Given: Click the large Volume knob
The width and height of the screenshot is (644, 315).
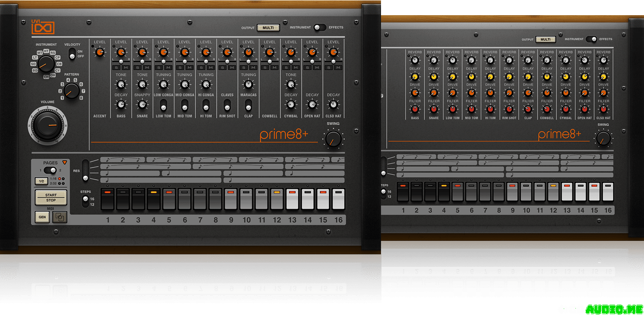Looking at the screenshot, I should click(47, 125).
